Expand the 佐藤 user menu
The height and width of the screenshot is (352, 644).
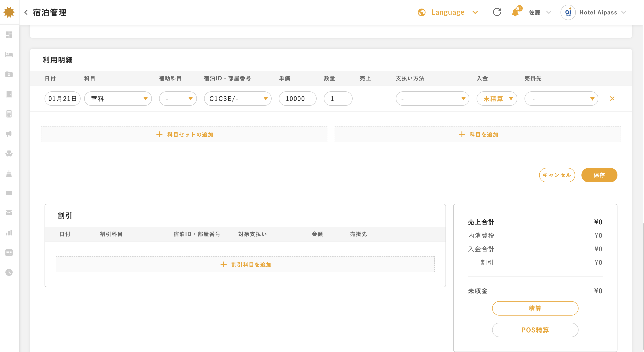(540, 12)
